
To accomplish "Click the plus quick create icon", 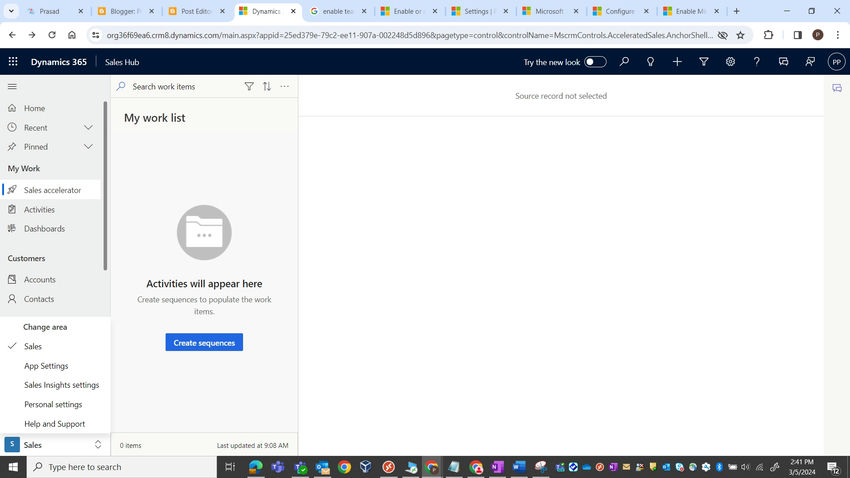I will [677, 62].
